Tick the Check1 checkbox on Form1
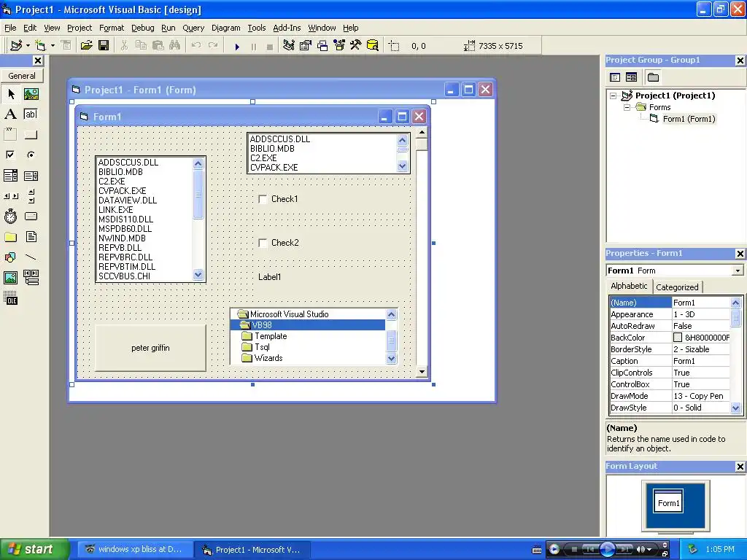The image size is (747, 560). pos(263,199)
